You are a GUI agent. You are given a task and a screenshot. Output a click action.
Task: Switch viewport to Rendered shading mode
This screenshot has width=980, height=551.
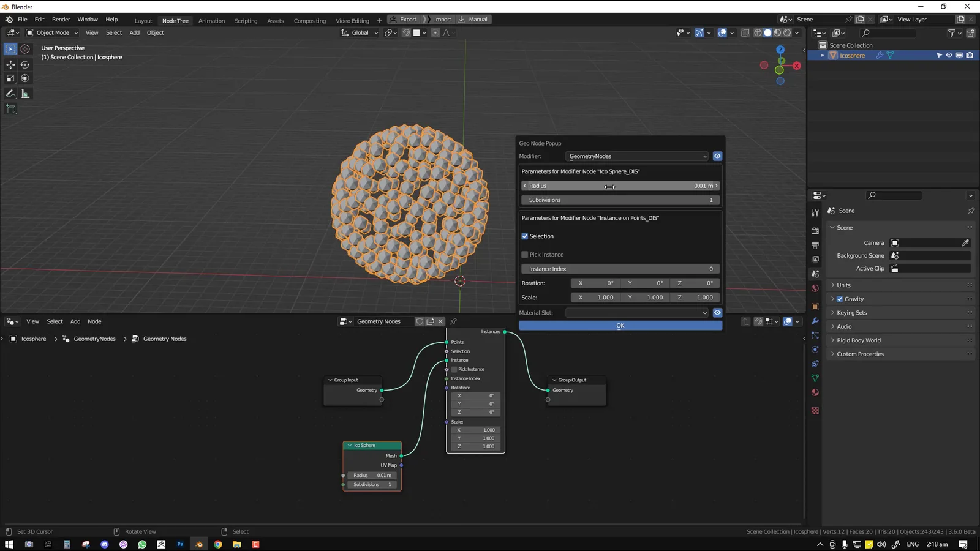(786, 32)
